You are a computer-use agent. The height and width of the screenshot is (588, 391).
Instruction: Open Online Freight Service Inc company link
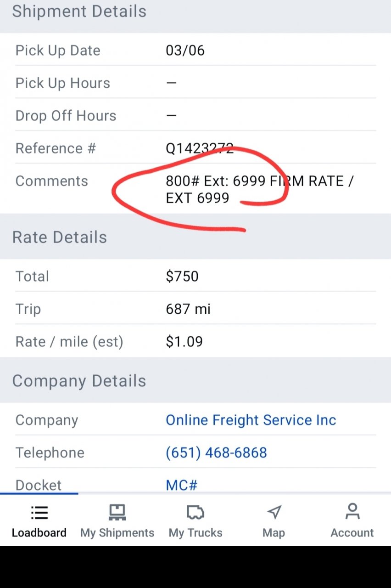tap(251, 420)
